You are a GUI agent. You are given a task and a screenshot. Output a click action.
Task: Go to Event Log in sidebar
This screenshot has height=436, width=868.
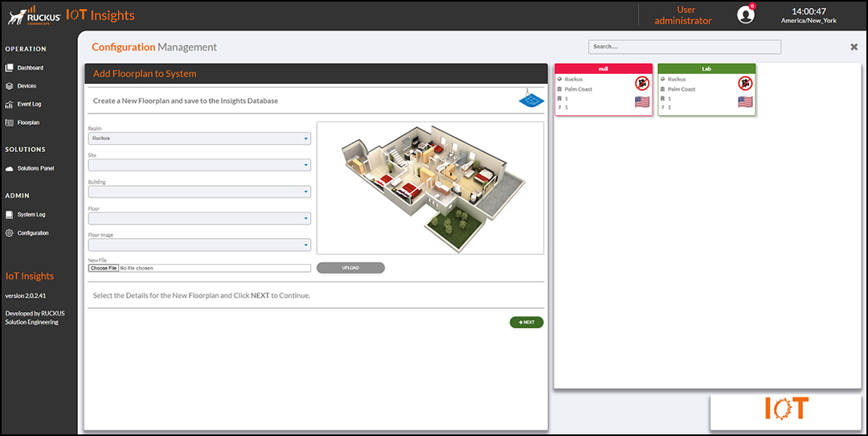(x=23, y=104)
